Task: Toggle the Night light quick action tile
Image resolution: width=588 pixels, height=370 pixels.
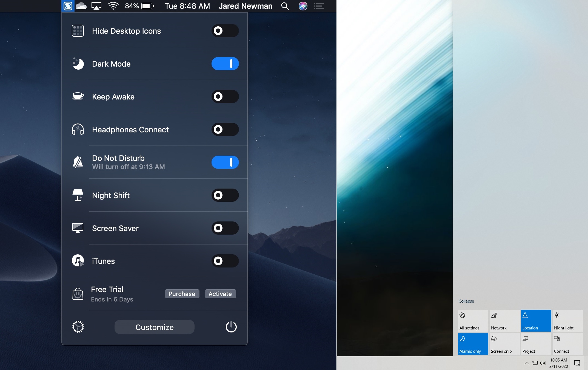Action: 567,321
